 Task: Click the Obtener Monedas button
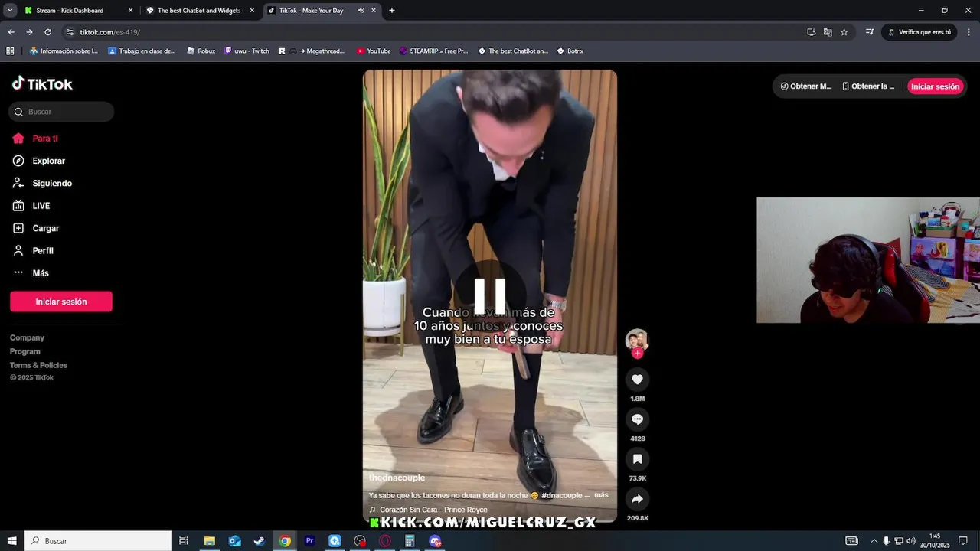[x=805, y=86]
